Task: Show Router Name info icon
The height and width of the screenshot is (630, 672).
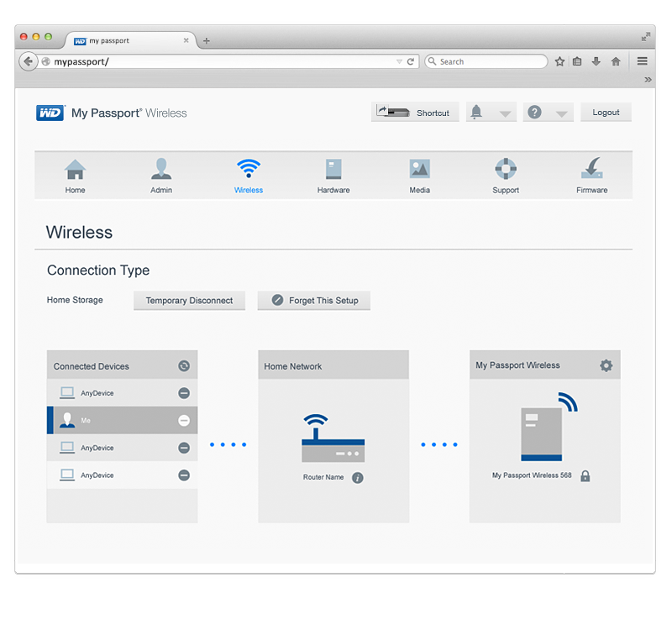Action: click(358, 478)
